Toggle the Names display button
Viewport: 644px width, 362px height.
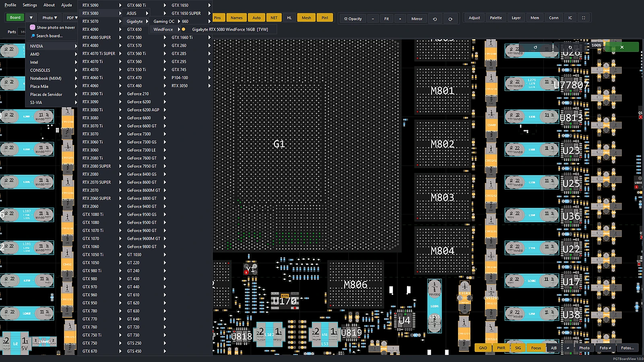pos(237,18)
